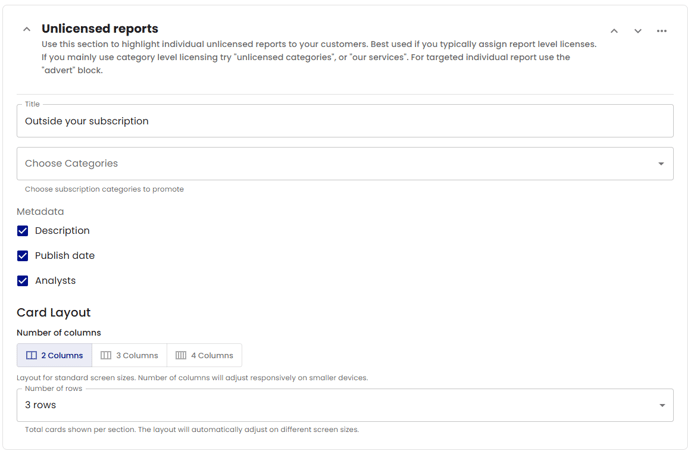Click the 2 Columns layout icon
The image size is (688, 454).
pos(31,355)
